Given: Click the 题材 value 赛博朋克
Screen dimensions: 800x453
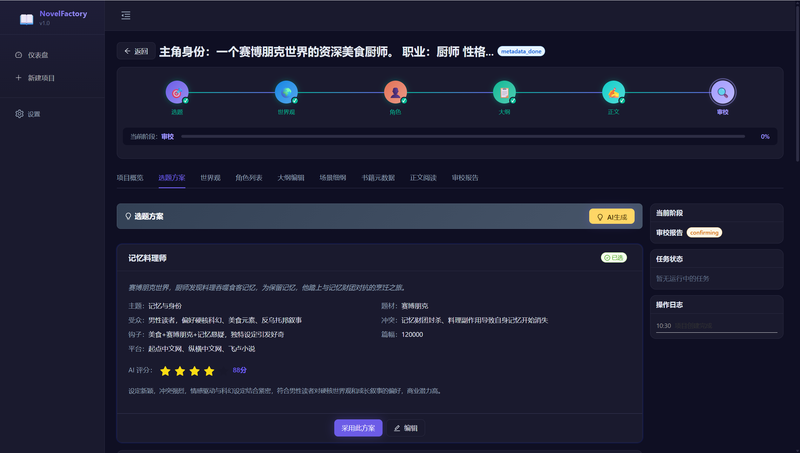Looking at the screenshot, I should tap(415, 306).
